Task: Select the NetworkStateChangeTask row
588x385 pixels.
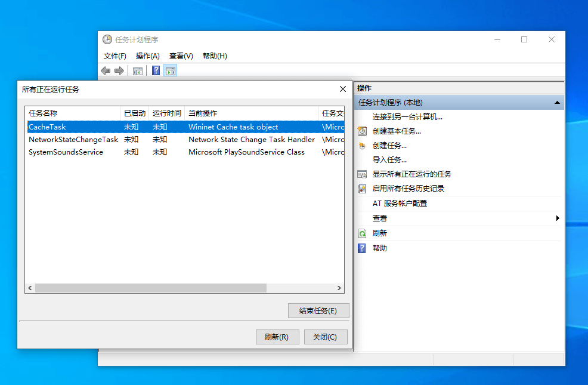Action: 73,140
